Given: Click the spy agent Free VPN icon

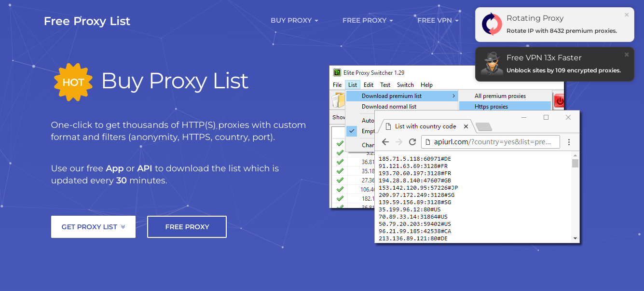Looking at the screenshot, I should click(492, 64).
